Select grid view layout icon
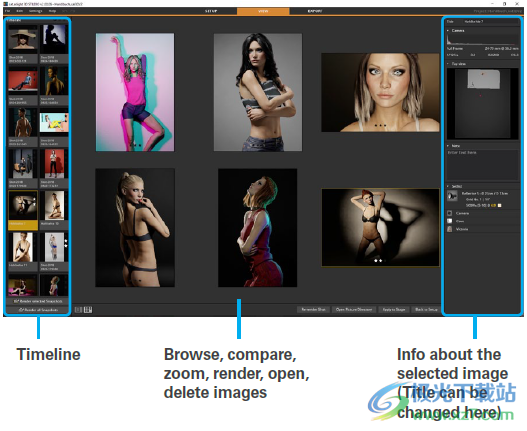This screenshot has height=431, width=527. (x=88, y=310)
